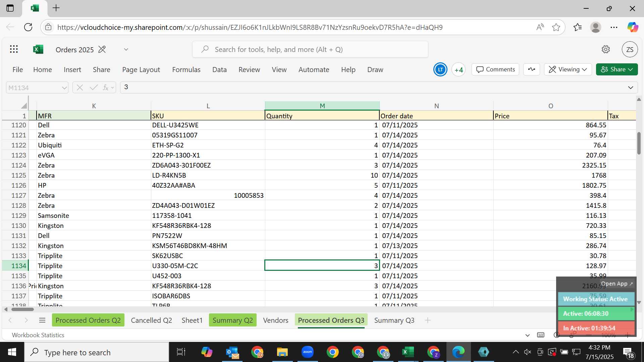The height and width of the screenshot is (362, 644).
Task: Select column M header
Action: coord(322,106)
